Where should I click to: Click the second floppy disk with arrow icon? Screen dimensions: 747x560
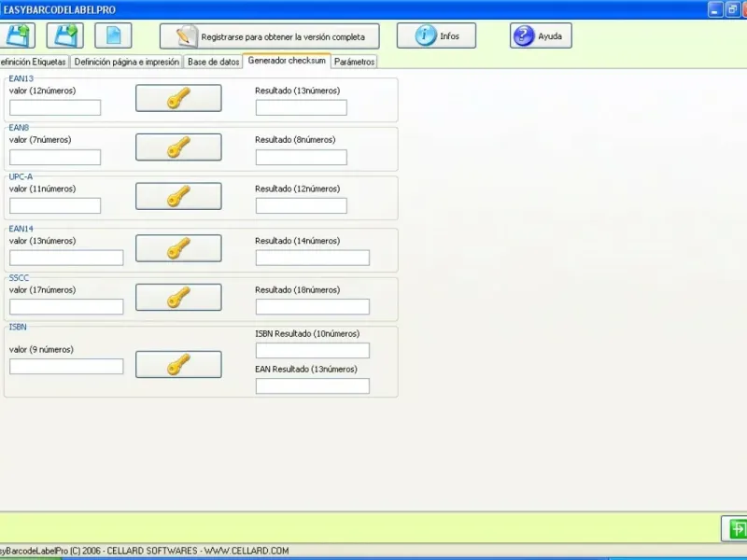click(x=65, y=35)
